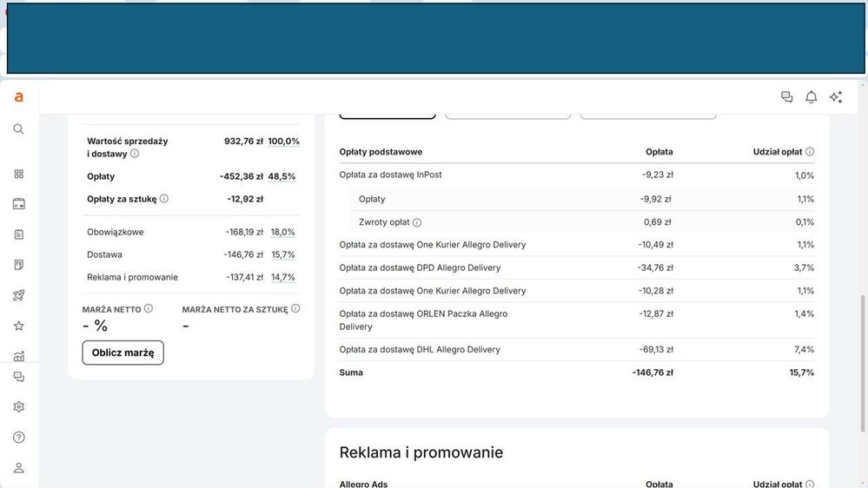Open the settings gear in sidebar
Screen dimensions: 868x488
click(19, 406)
